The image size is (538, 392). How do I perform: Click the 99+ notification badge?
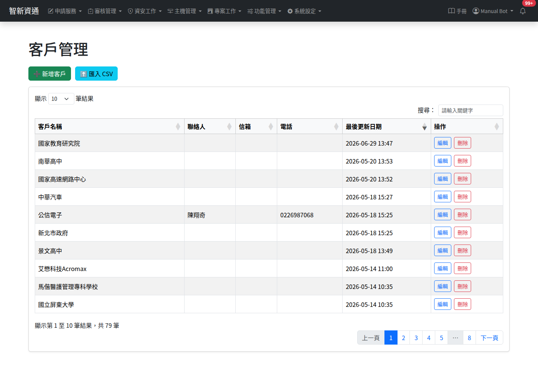coord(529,3)
